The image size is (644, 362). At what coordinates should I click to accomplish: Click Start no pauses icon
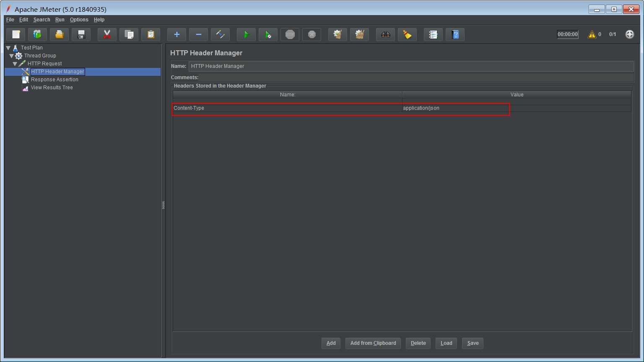coord(268,34)
